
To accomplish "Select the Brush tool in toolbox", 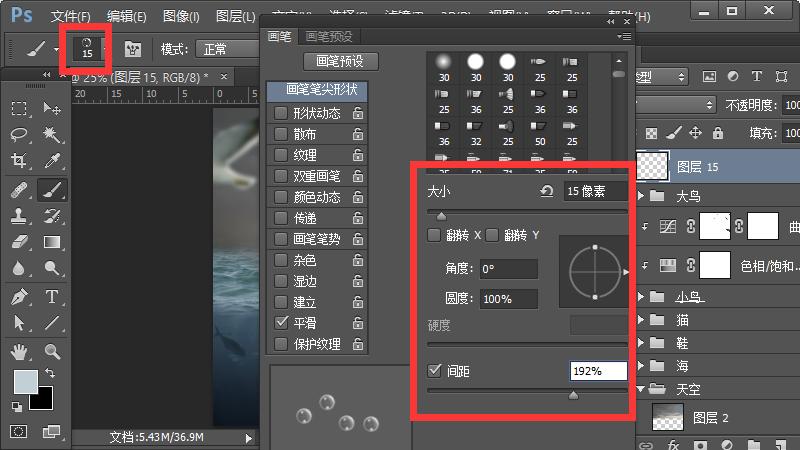I will [x=52, y=190].
